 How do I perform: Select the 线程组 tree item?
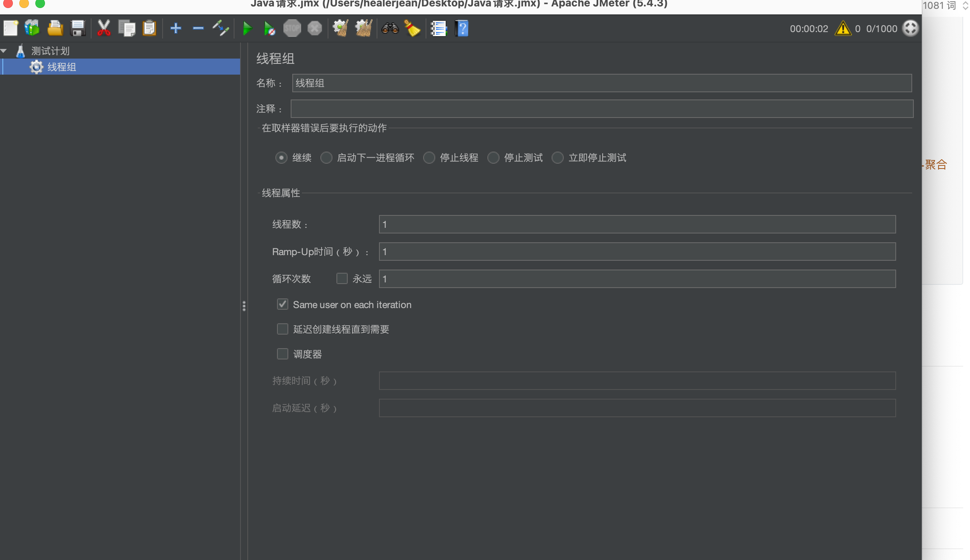click(x=61, y=67)
